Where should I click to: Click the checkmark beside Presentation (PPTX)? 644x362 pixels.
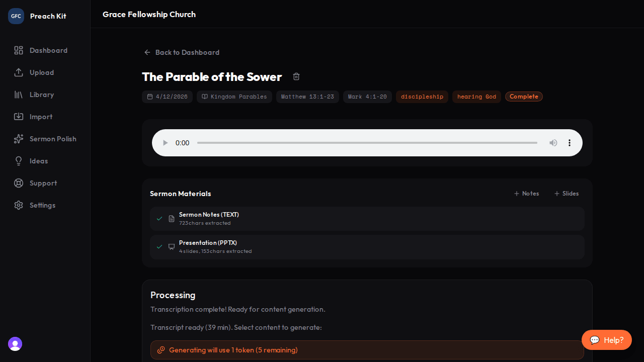tap(159, 247)
